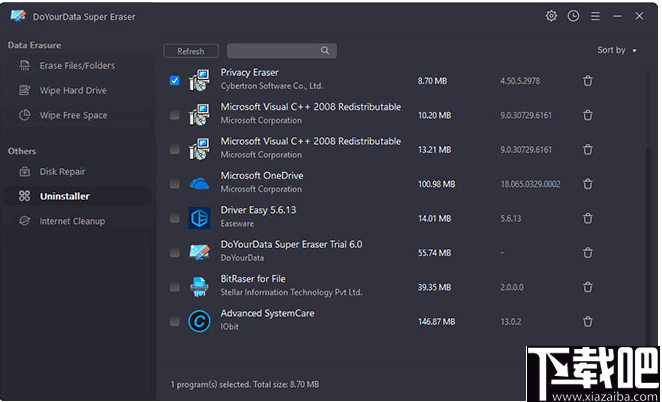Click Stellar Information Technology Pvt Ltd. publisher
Viewport: 662px width, 402px height.
point(291,292)
